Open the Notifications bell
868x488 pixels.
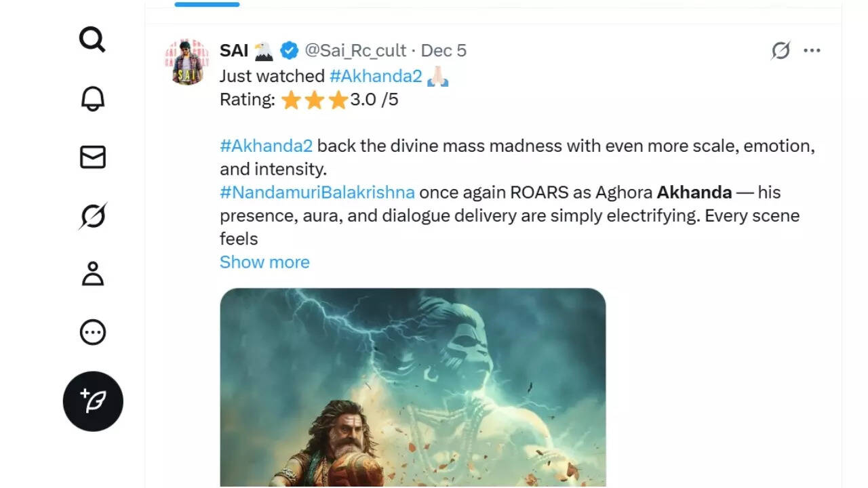pos(92,98)
